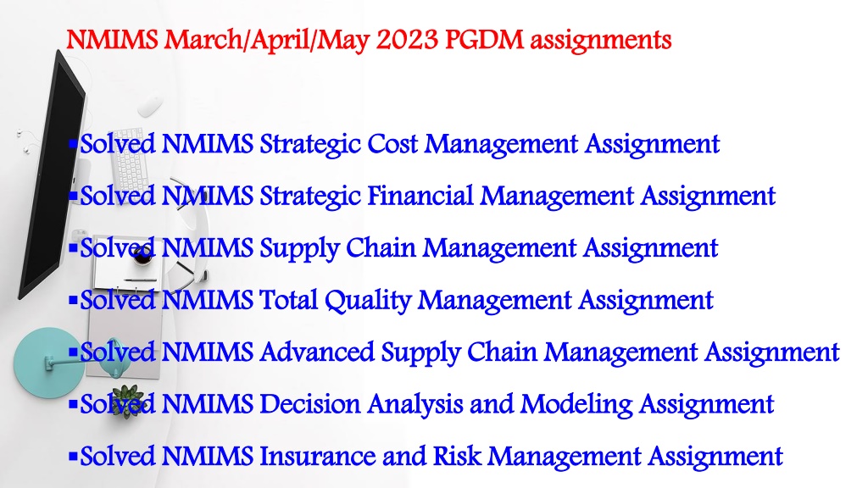Click bullet before Strategic Cost Management line
The image size is (868, 488).
(x=73, y=144)
